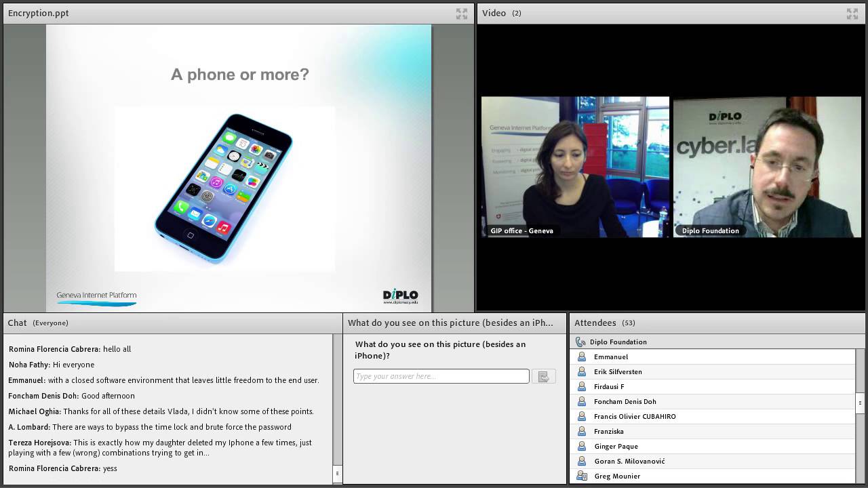Select attendee Goran S. Milovanović
Image resolution: width=868 pixels, height=488 pixels.
[713, 461]
